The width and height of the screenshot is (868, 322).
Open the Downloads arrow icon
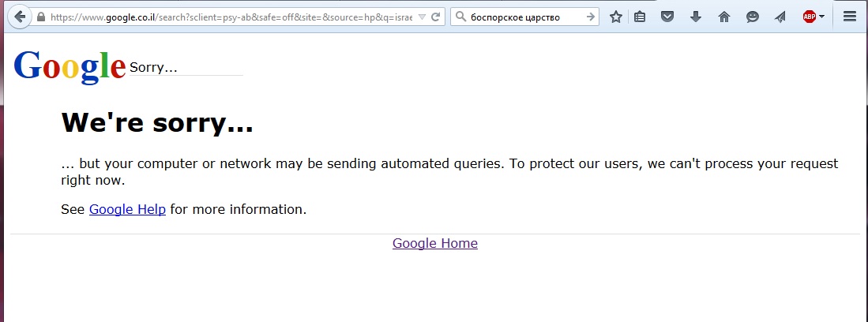click(696, 17)
